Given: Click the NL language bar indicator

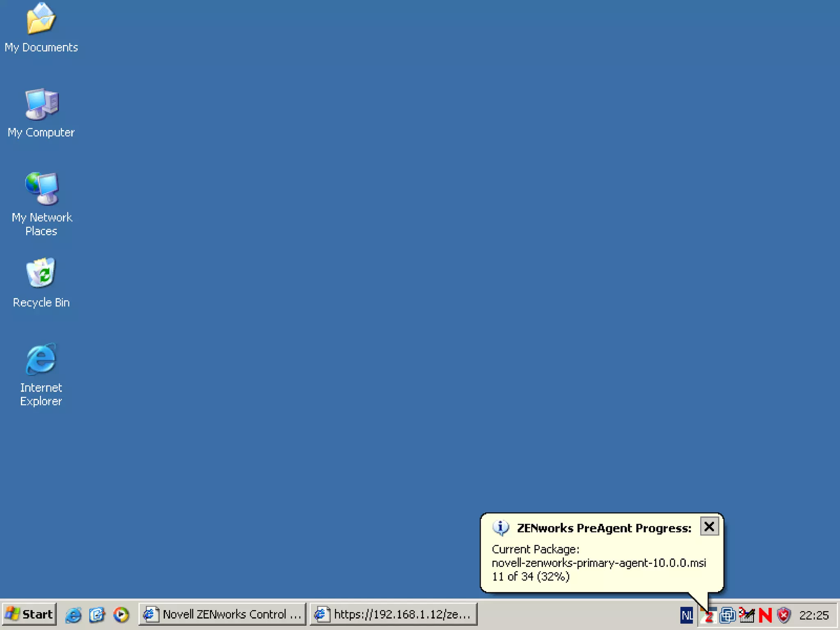Looking at the screenshot, I should [x=687, y=615].
